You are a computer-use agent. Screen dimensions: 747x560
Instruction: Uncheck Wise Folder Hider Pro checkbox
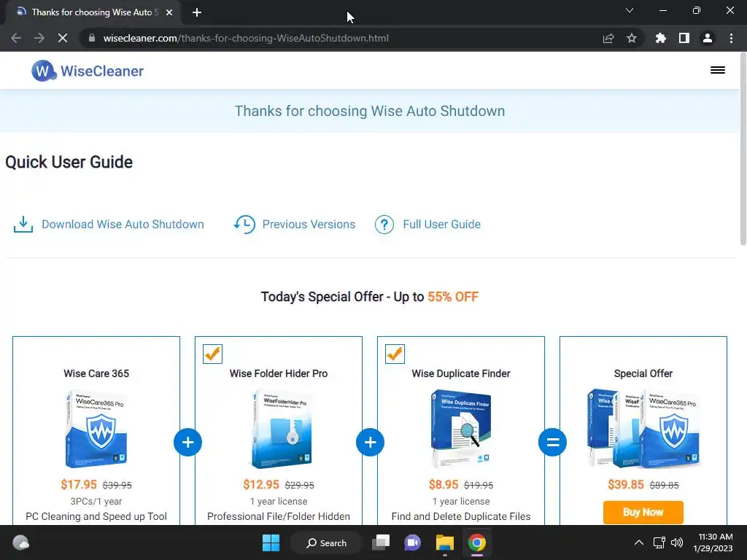click(x=212, y=354)
